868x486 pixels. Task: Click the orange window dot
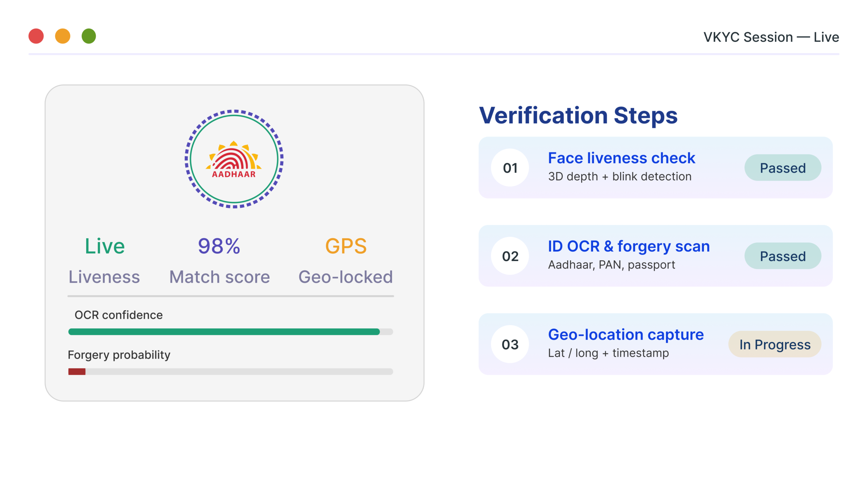62,36
